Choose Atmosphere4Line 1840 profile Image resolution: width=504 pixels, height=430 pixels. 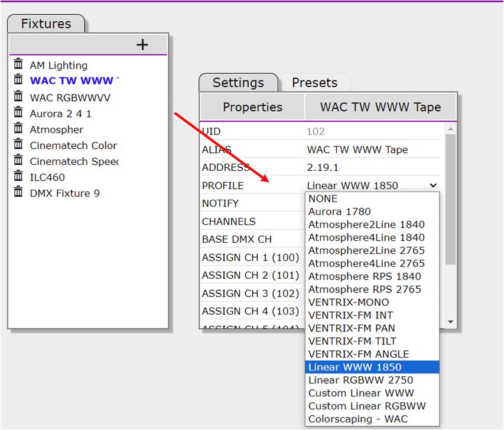pyautogui.click(x=372, y=237)
